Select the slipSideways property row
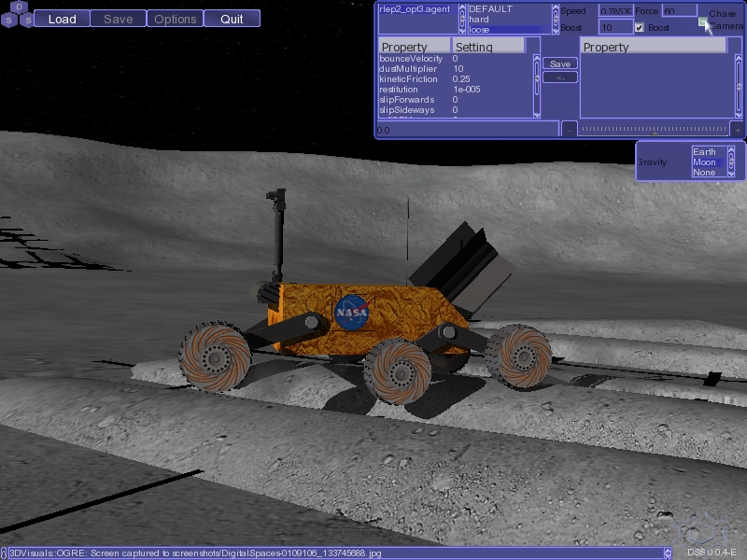Screen dimensions: 747x560 tap(456, 110)
